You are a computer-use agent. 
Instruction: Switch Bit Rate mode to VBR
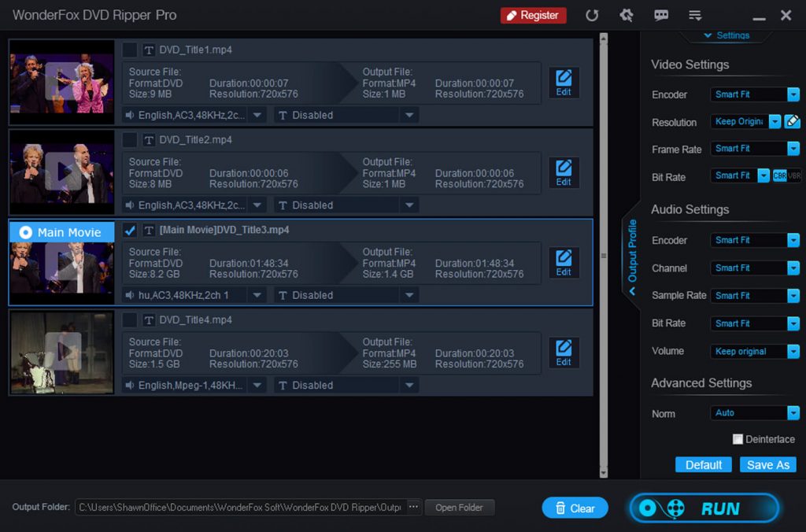click(x=794, y=177)
